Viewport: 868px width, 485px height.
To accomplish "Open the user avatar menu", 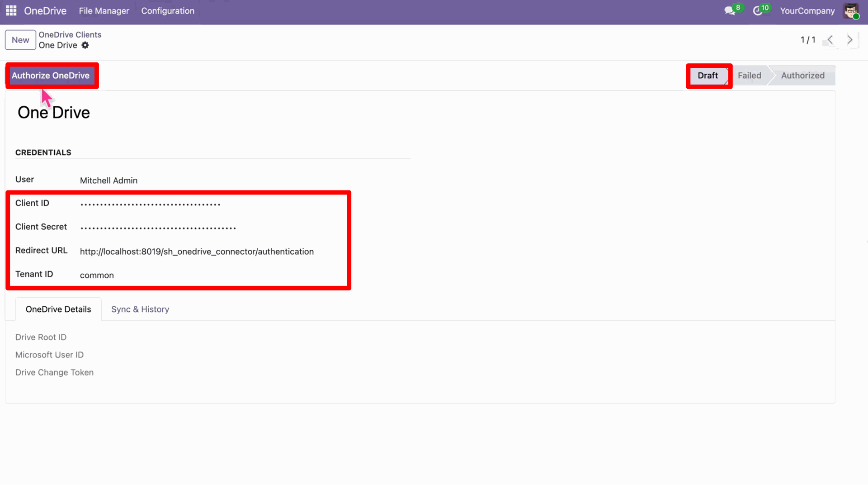I will click(x=851, y=11).
